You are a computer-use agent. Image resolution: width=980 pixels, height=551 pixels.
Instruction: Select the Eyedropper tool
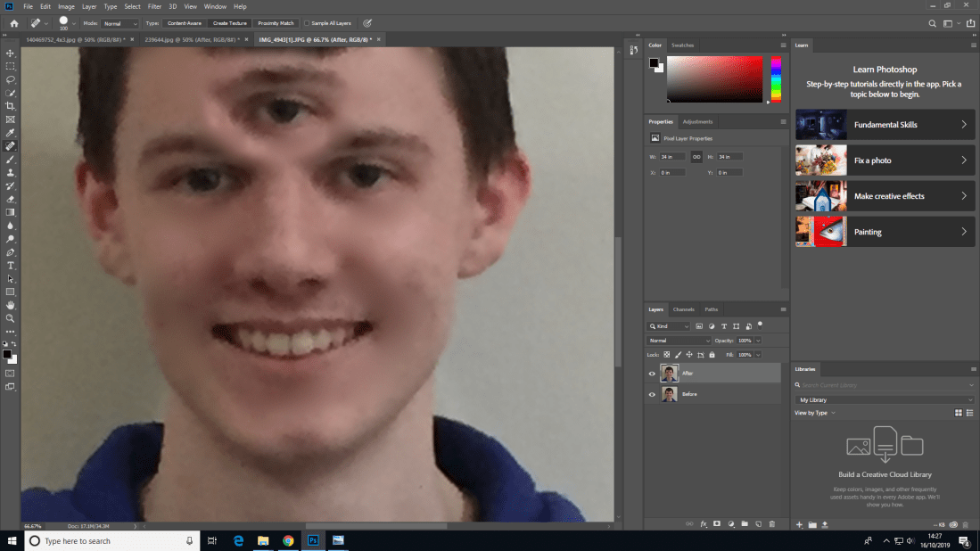click(x=11, y=132)
